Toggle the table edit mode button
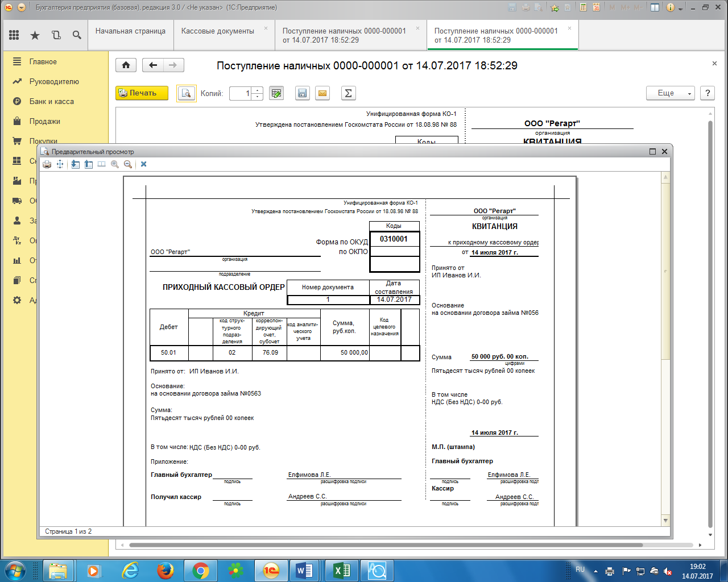The height and width of the screenshot is (582, 728). tap(276, 93)
